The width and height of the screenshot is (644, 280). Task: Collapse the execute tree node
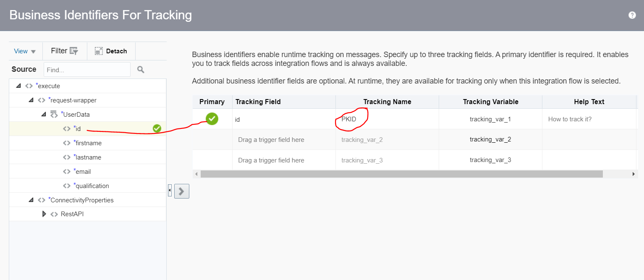pos(18,85)
